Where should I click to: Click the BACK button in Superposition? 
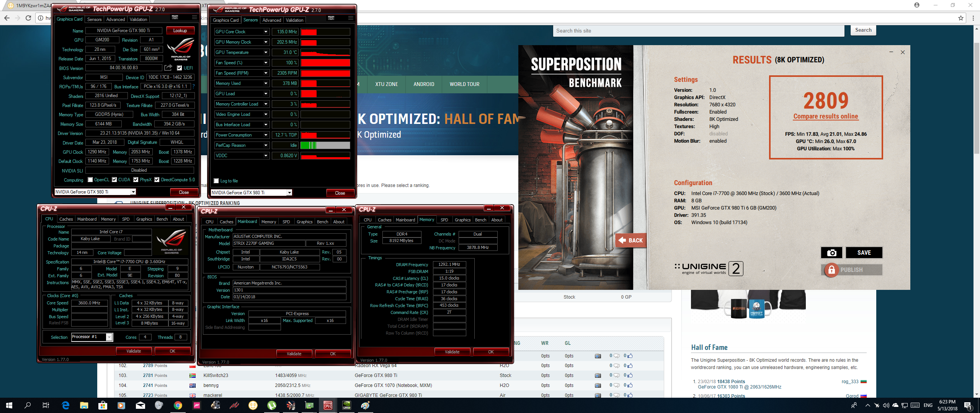click(630, 241)
